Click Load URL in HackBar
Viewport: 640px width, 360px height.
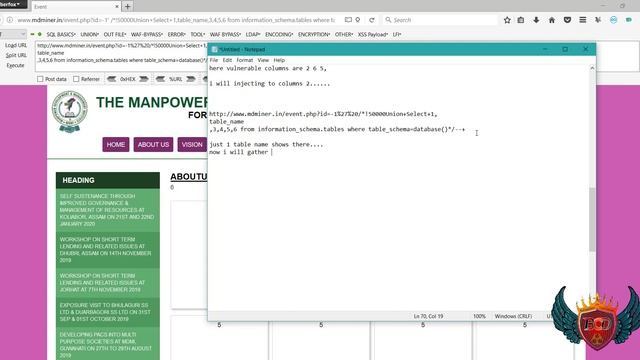(16, 45)
